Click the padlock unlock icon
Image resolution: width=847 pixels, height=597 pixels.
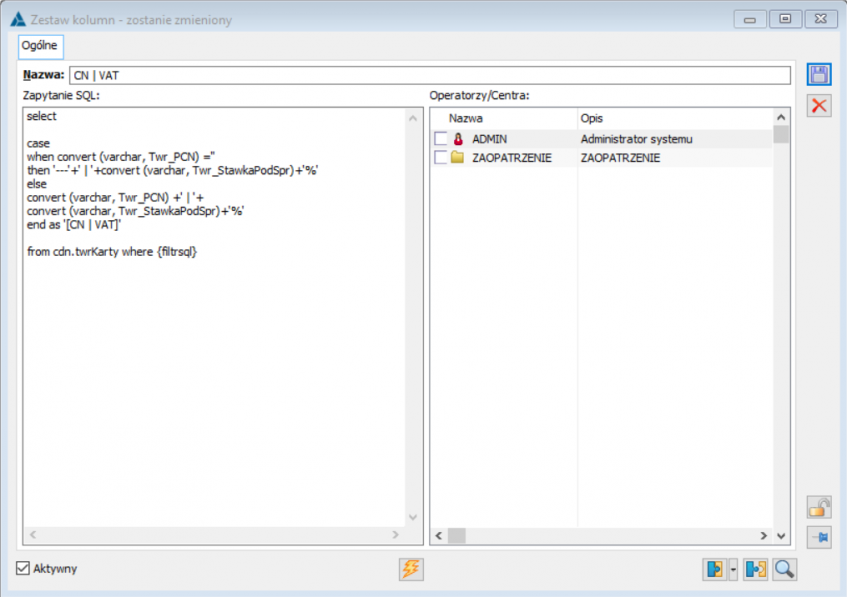pyautogui.click(x=819, y=508)
